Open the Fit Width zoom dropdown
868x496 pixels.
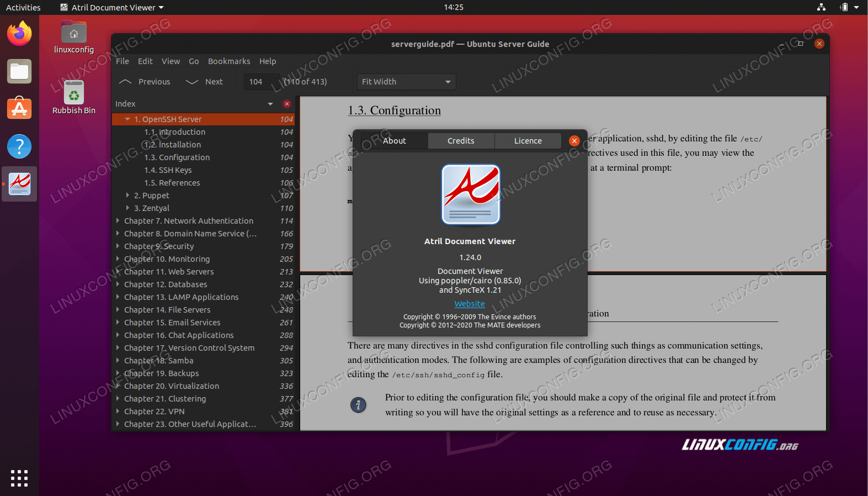coord(406,82)
